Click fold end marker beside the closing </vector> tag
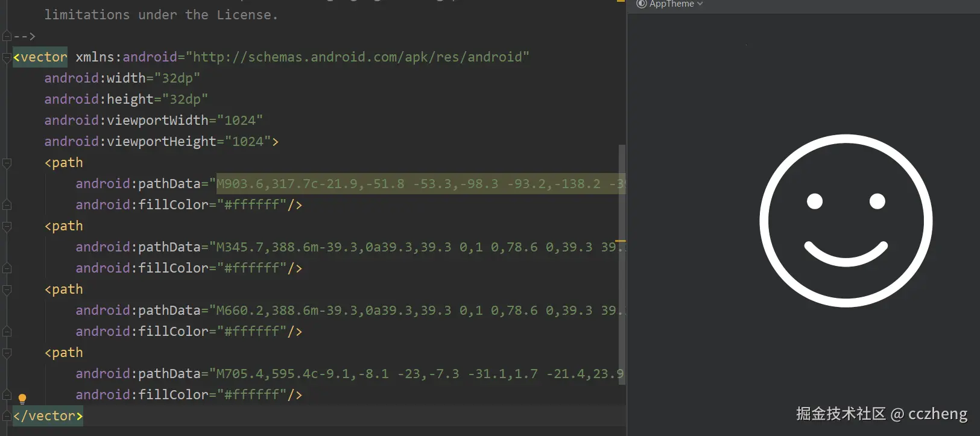Screen dimensions: 980x436 7,416
